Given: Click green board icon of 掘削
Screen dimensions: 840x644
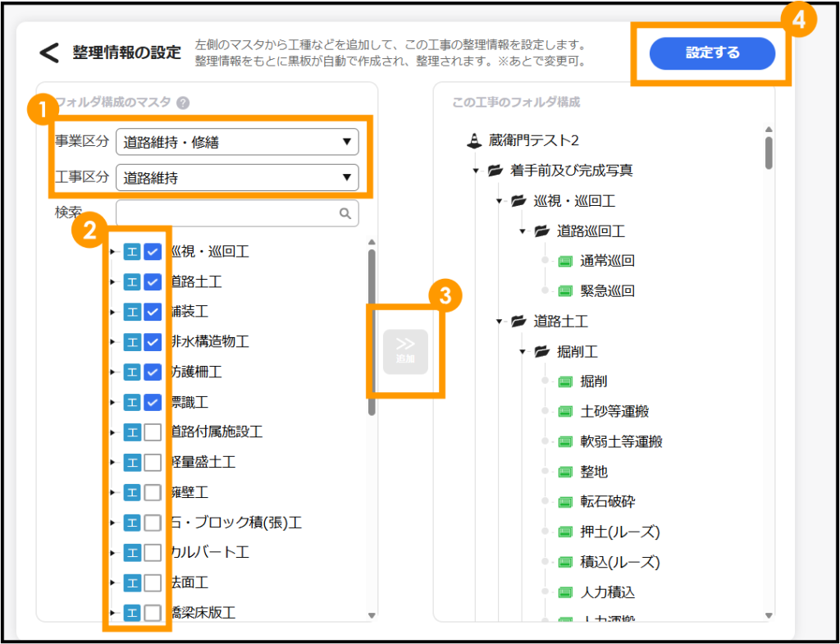Looking at the screenshot, I should click(x=565, y=382).
